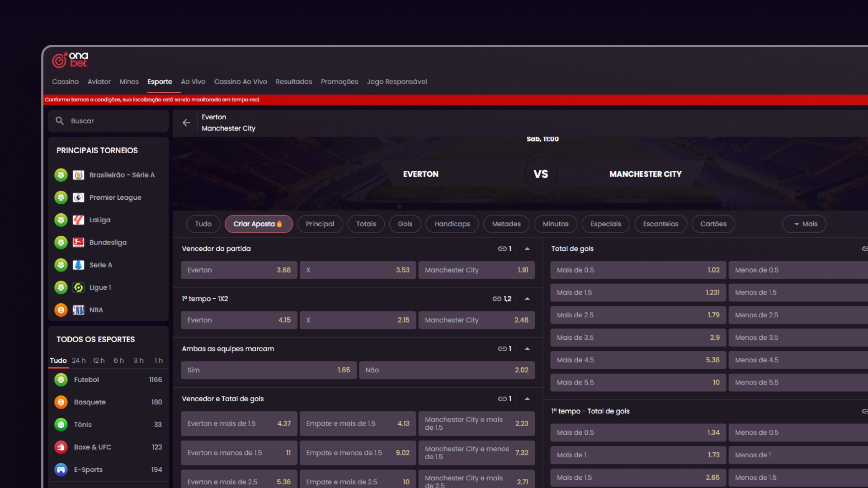Screen dimensions: 868x488
Task: Select Tudo time filter under Todos os Esportes
Action: [58, 361]
